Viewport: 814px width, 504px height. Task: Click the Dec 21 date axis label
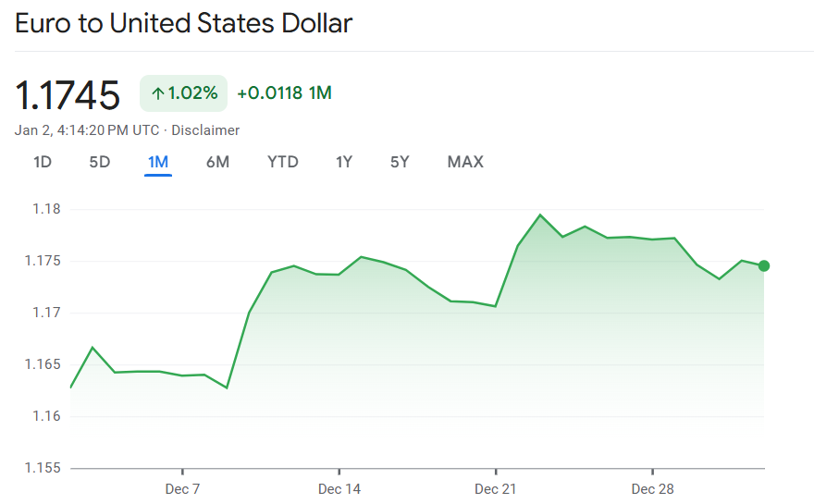point(496,488)
